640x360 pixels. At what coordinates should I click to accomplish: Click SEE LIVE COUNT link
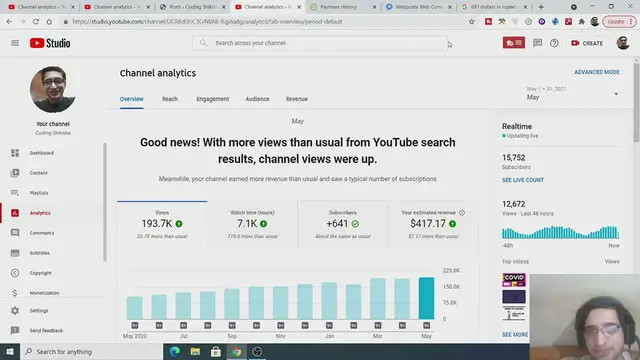(x=523, y=180)
